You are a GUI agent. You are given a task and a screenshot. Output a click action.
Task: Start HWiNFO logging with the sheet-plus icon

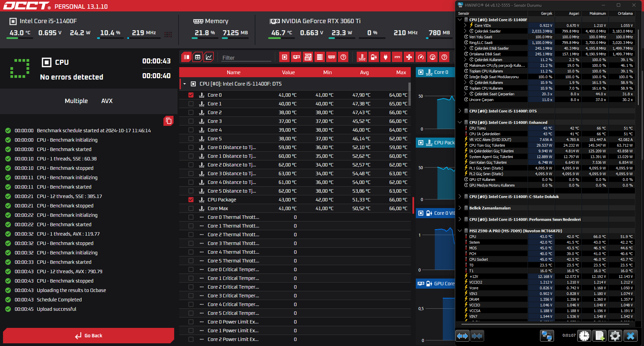[600, 336]
